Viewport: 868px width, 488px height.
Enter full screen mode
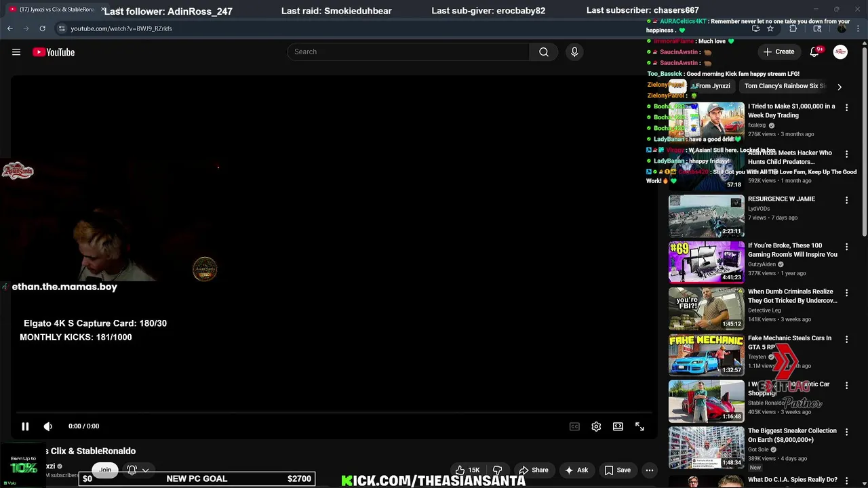pos(639,426)
